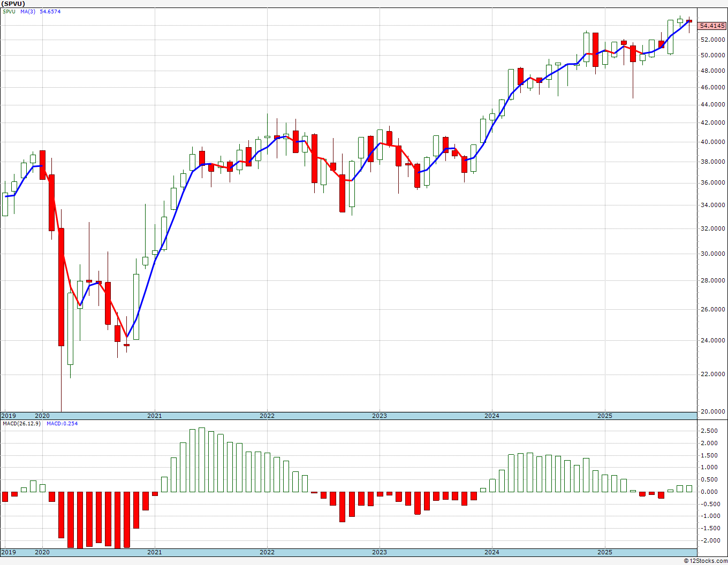Click 2021 on the MACD panel time axis

154,552
